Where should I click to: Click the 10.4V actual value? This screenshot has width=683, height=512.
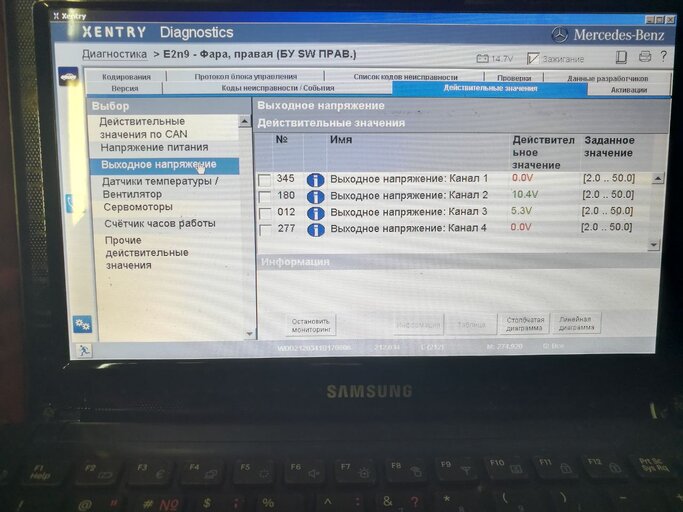coord(524,194)
